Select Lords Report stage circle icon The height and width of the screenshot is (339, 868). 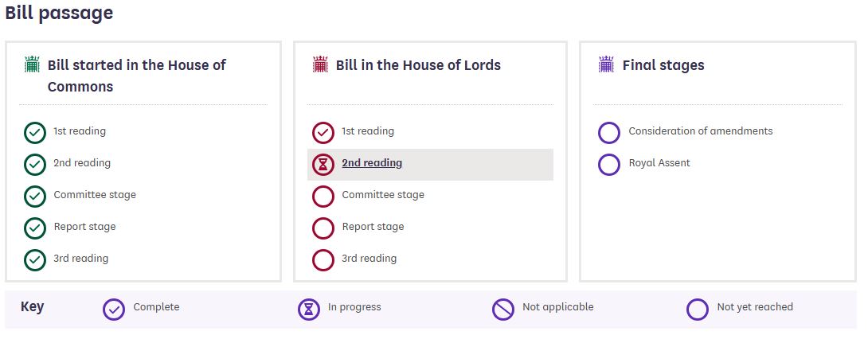point(323,228)
